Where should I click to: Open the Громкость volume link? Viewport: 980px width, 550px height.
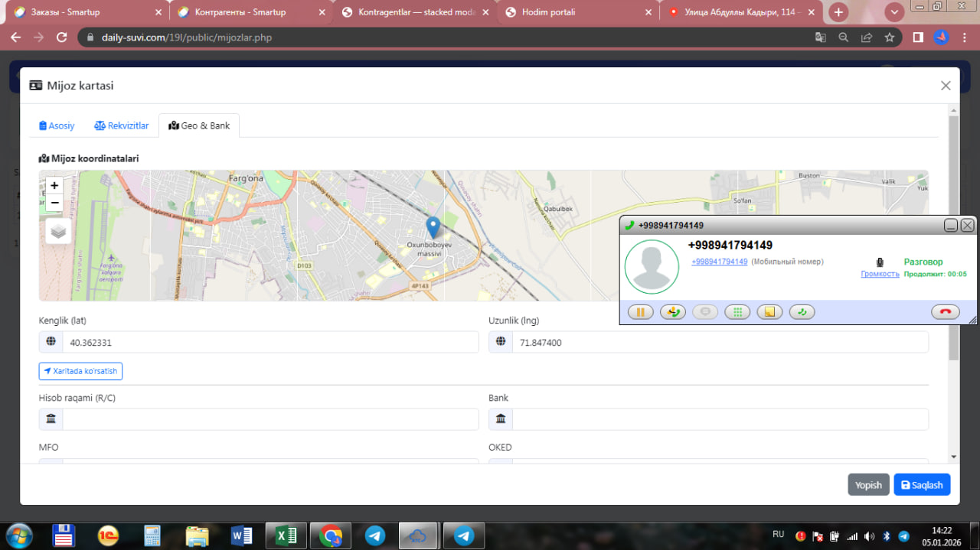point(880,274)
